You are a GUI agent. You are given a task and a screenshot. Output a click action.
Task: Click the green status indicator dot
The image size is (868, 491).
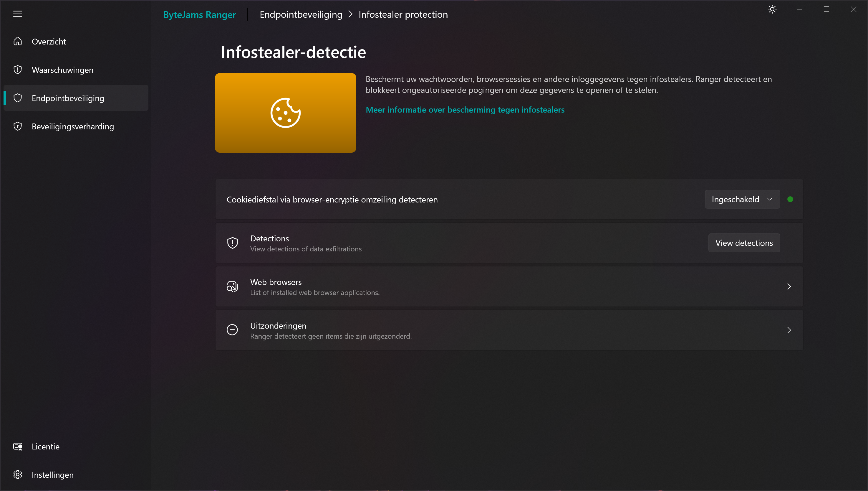coord(790,199)
